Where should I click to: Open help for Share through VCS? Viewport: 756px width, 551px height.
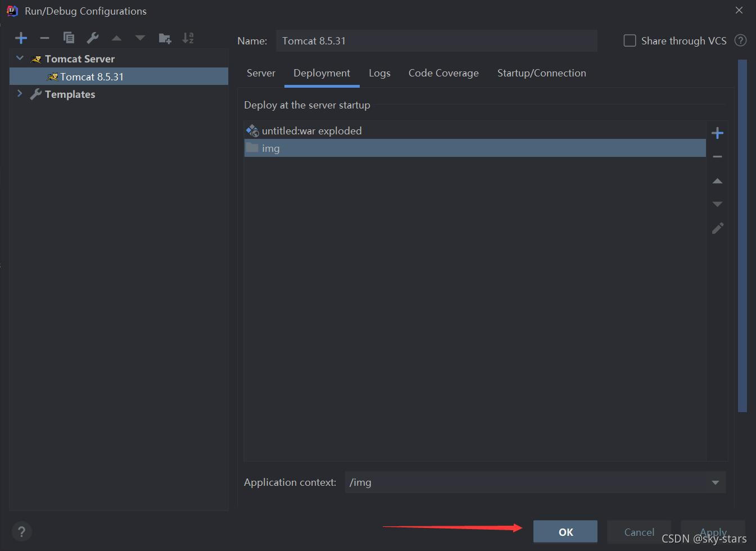tap(741, 40)
